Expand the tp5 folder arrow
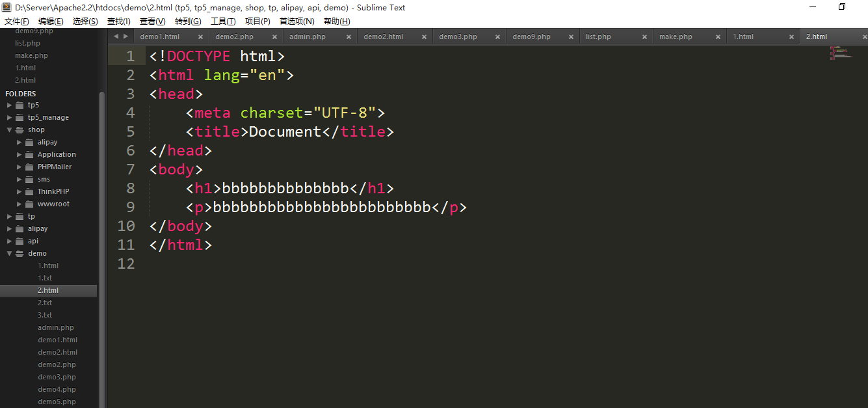This screenshot has height=408, width=868. point(10,105)
